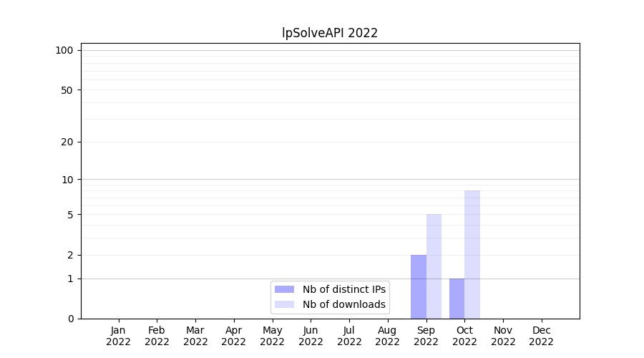Click the '50' y-axis tick label
Image resolution: width=644 pixels, height=358 pixels.
point(67,90)
